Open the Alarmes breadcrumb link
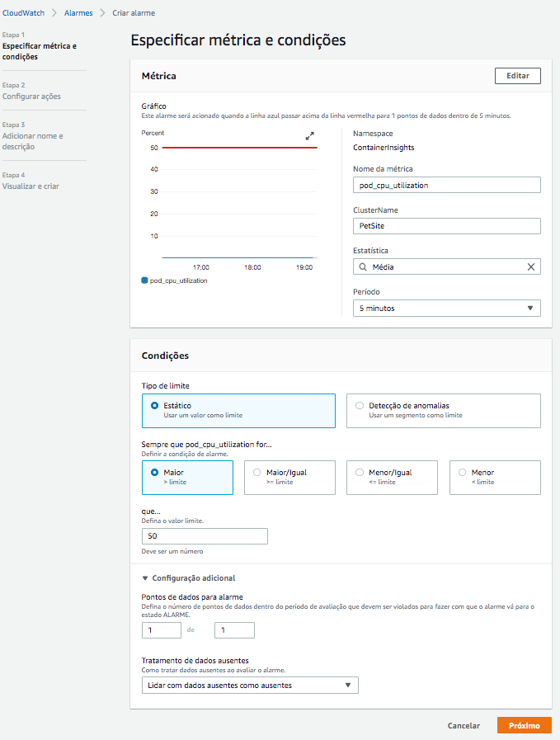Viewport: 560px width, 740px height. [78, 12]
